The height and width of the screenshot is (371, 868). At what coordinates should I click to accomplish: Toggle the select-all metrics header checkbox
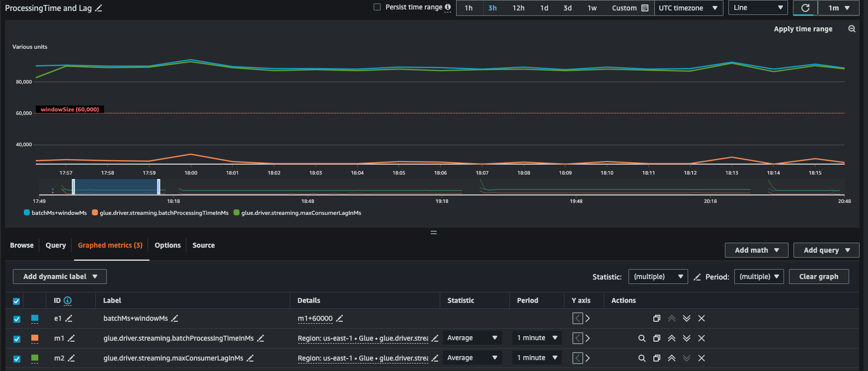tap(16, 301)
